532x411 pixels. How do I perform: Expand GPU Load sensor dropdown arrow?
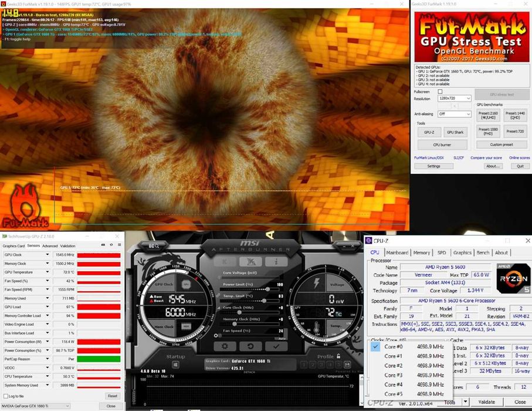pos(47,306)
